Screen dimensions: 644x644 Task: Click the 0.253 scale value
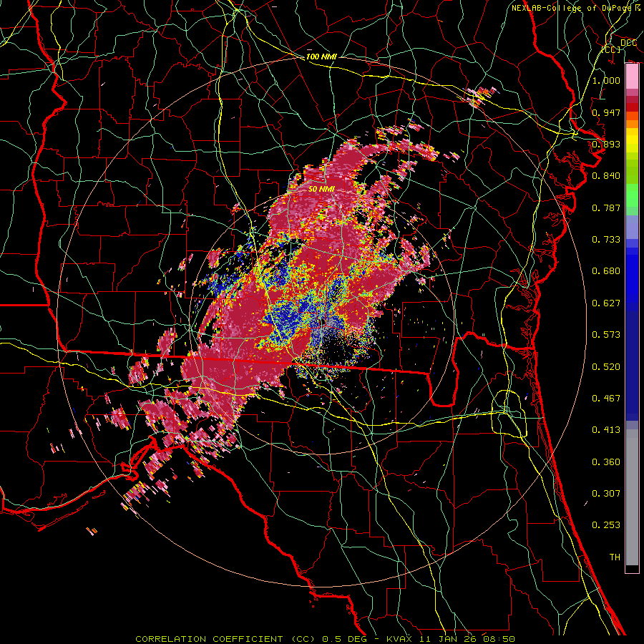coord(606,525)
